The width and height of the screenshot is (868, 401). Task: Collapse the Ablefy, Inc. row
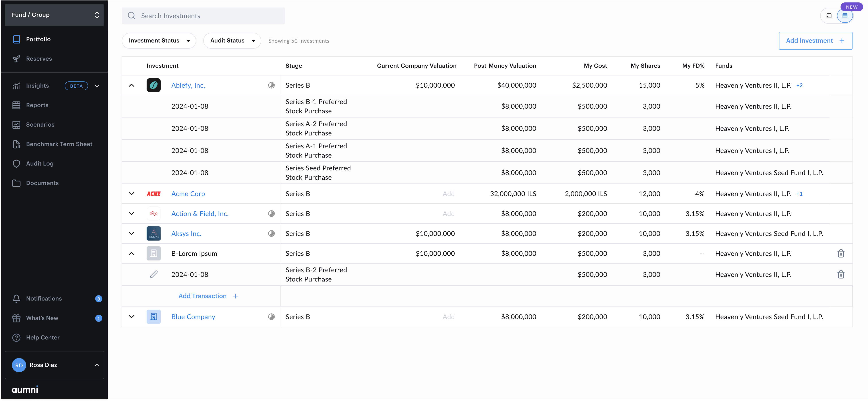(131, 85)
